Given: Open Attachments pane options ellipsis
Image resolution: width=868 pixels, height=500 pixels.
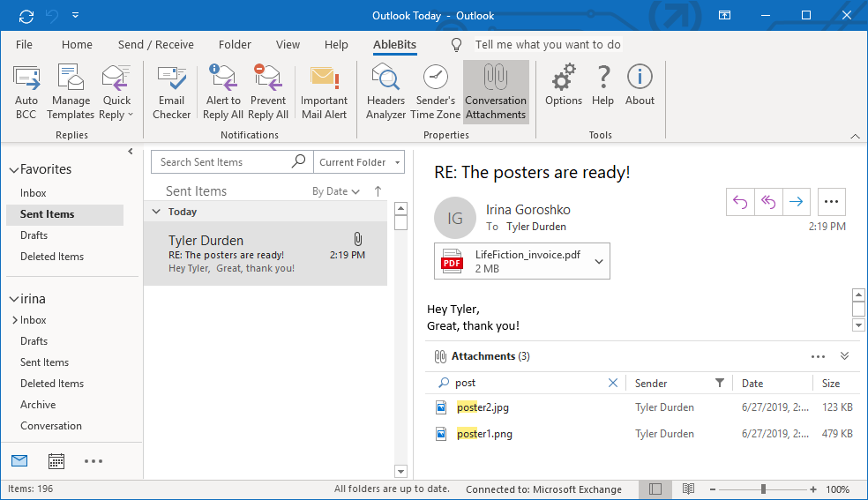Looking at the screenshot, I should coord(818,357).
